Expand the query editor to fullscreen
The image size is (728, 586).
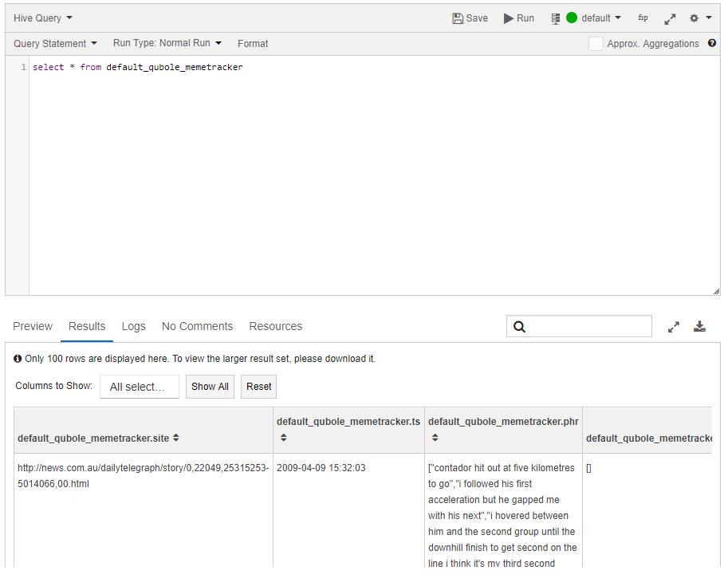pos(670,18)
